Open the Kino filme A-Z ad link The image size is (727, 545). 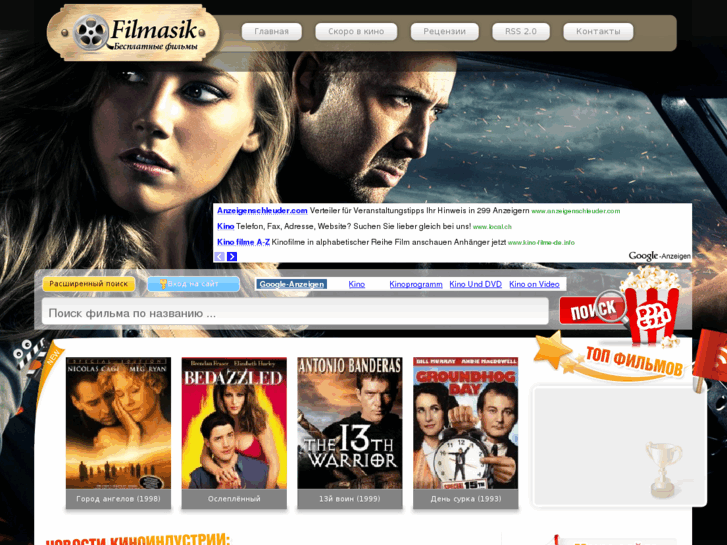243,242
